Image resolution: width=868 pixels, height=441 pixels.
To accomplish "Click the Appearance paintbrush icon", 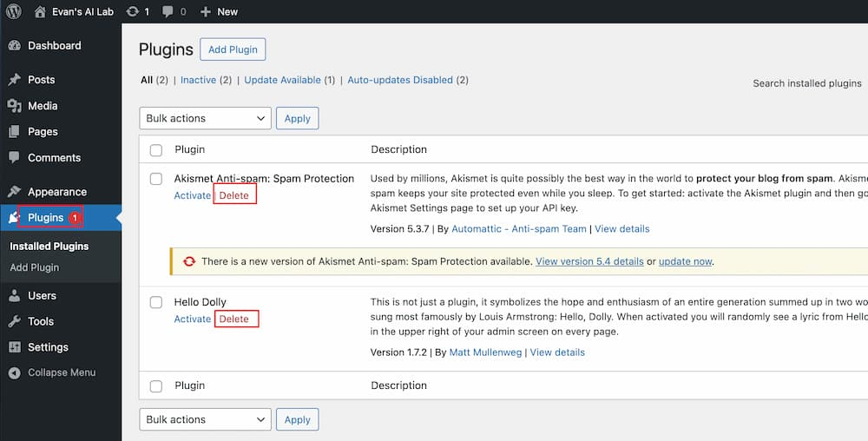I will coord(15,192).
